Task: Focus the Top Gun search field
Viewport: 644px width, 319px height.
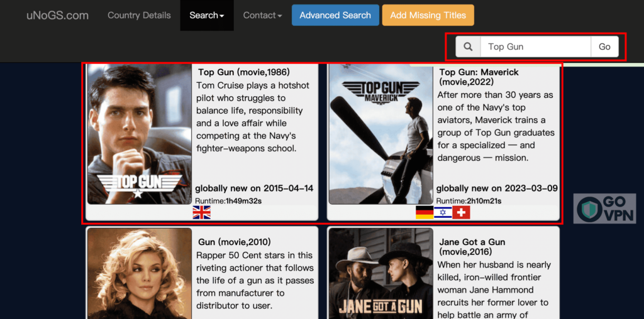Action: tap(535, 46)
